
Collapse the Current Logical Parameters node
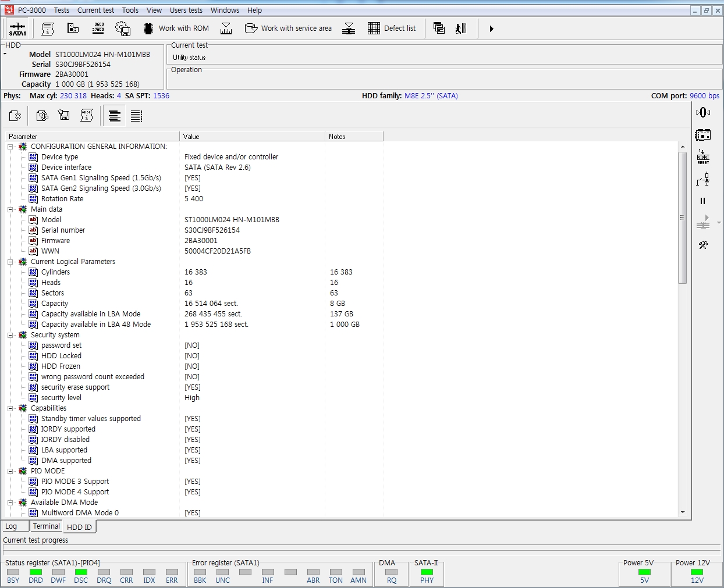tap(10, 262)
